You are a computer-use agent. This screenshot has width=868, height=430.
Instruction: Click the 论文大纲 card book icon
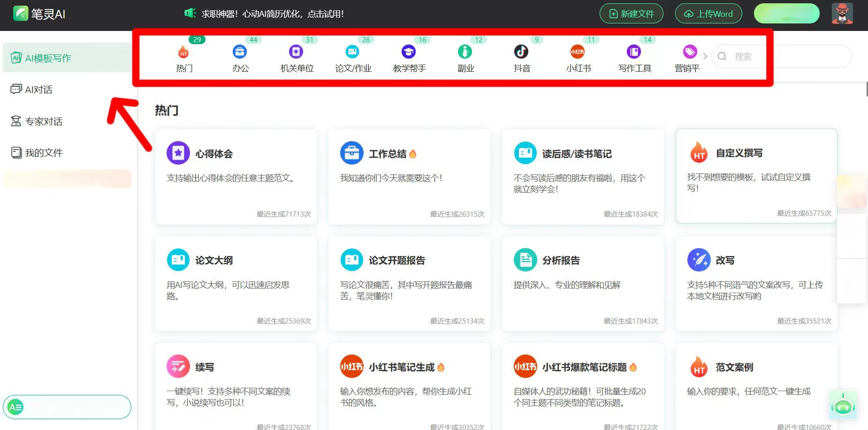(178, 260)
